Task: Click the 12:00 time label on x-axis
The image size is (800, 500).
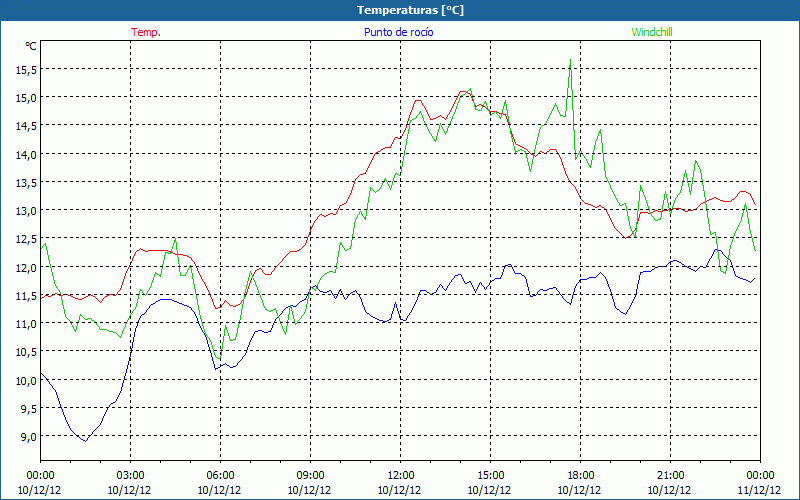Action: 401,476
